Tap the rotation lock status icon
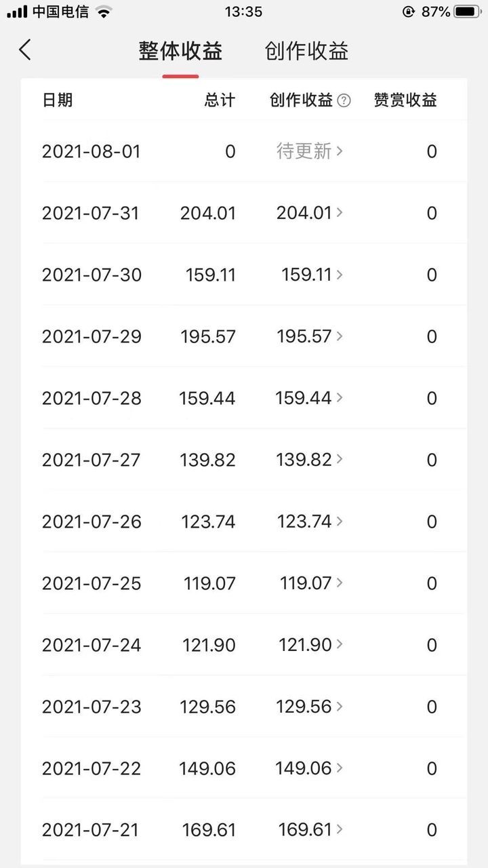This screenshot has width=488, height=868. [408, 12]
